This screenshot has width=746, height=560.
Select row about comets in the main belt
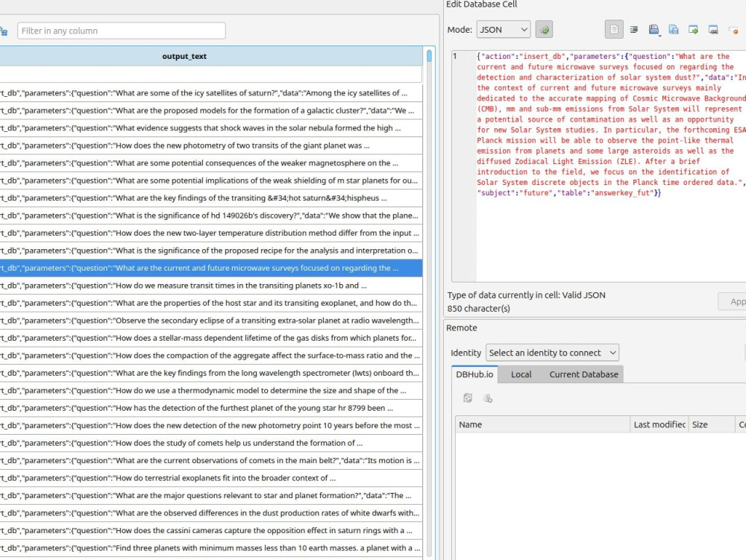[211, 461]
